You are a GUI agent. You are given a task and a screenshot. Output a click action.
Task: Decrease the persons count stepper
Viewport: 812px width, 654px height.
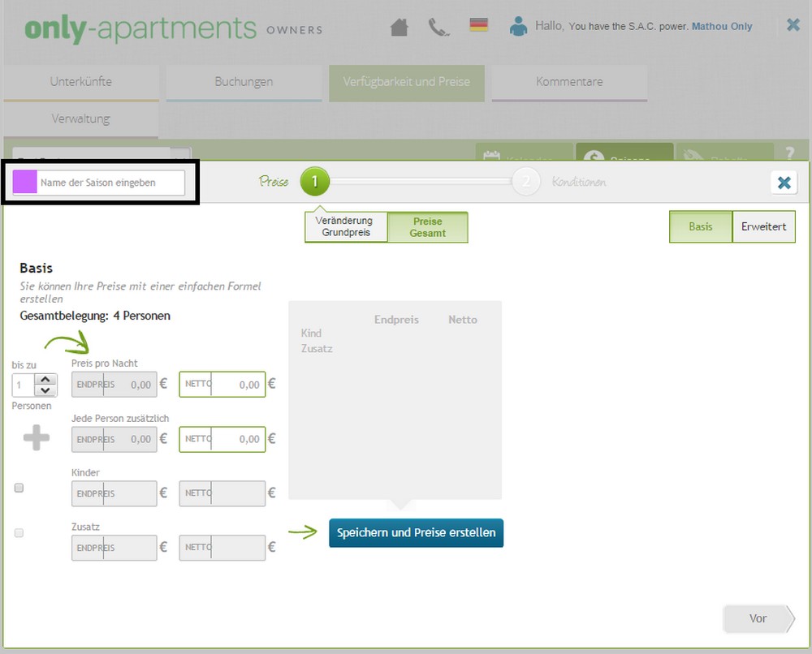(46, 389)
